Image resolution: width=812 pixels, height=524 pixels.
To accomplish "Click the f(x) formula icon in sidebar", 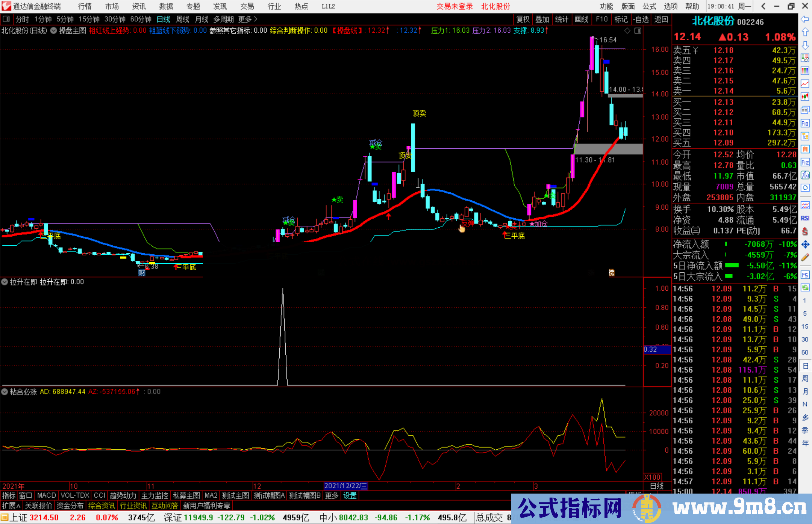I will (805, 175).
